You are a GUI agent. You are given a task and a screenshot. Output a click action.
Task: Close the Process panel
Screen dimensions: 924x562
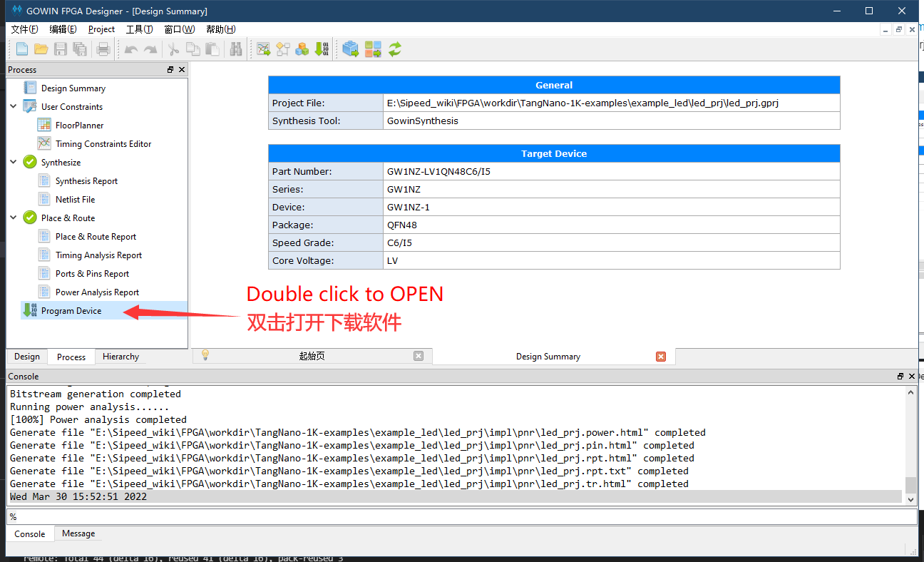tap(182, 70)
